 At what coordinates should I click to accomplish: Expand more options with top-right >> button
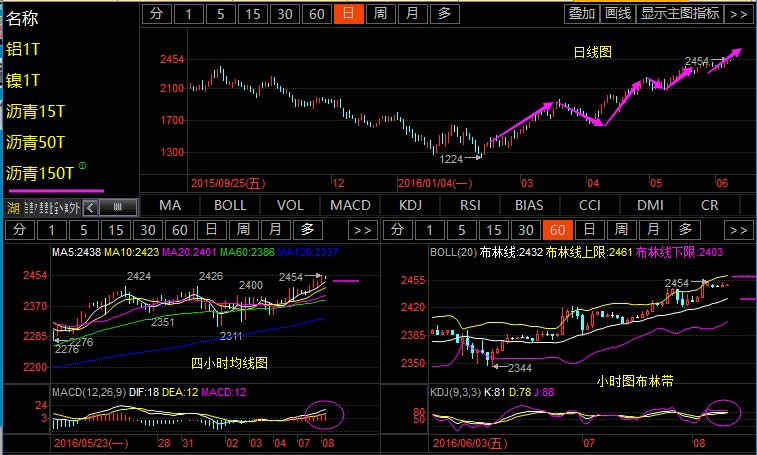[x=738, y=13]
